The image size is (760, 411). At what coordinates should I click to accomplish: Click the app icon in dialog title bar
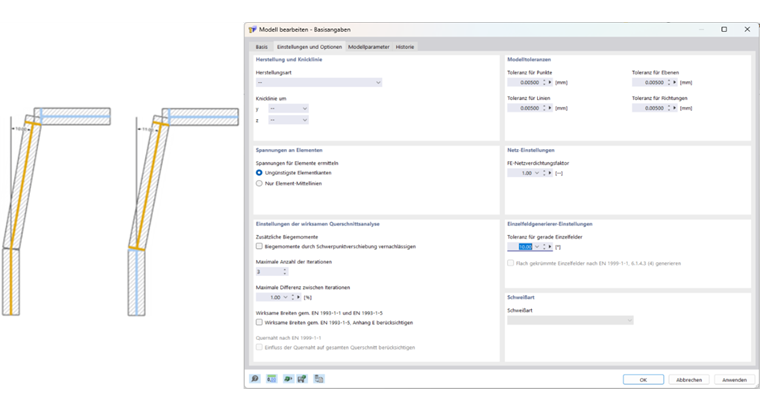click(x=253, y=30)
